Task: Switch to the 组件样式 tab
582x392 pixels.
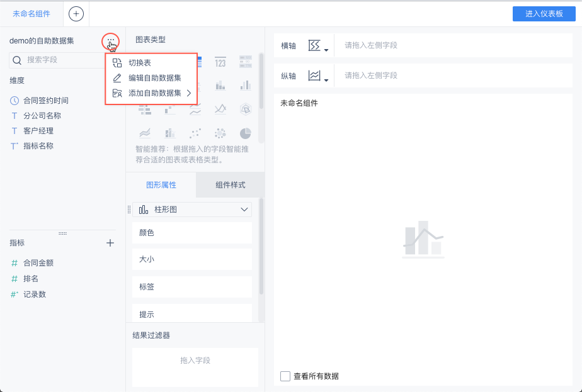Action: pyautogui.click(x=230, y=185)
